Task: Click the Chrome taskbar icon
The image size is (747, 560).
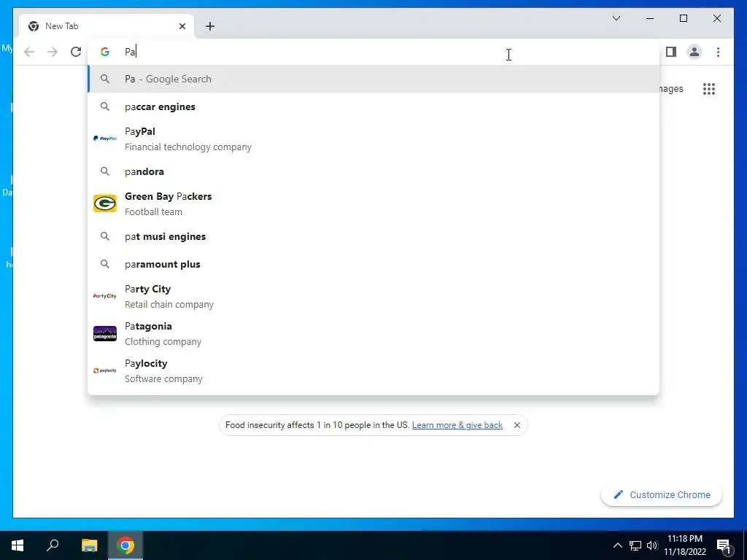Action: pyautogui.click(x=125, y=545)
